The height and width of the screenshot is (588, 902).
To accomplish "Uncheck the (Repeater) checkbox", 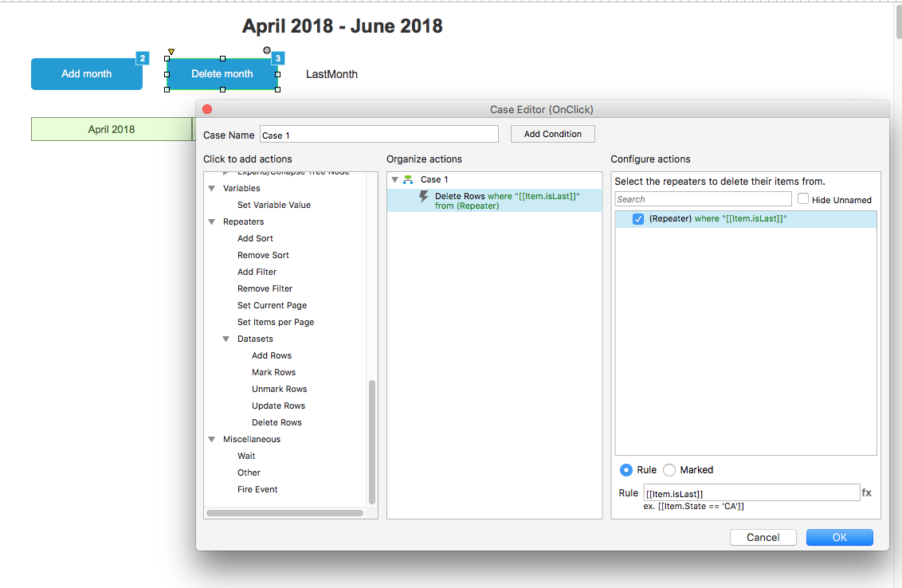I will click(x=638, y=219).
